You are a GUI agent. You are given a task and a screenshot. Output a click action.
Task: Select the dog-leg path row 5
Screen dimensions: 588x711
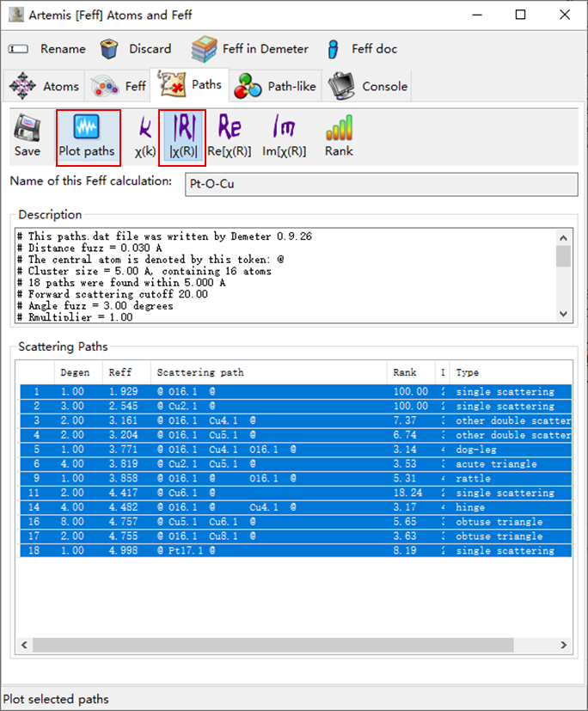pyautogui.click(x=296, y=450)
